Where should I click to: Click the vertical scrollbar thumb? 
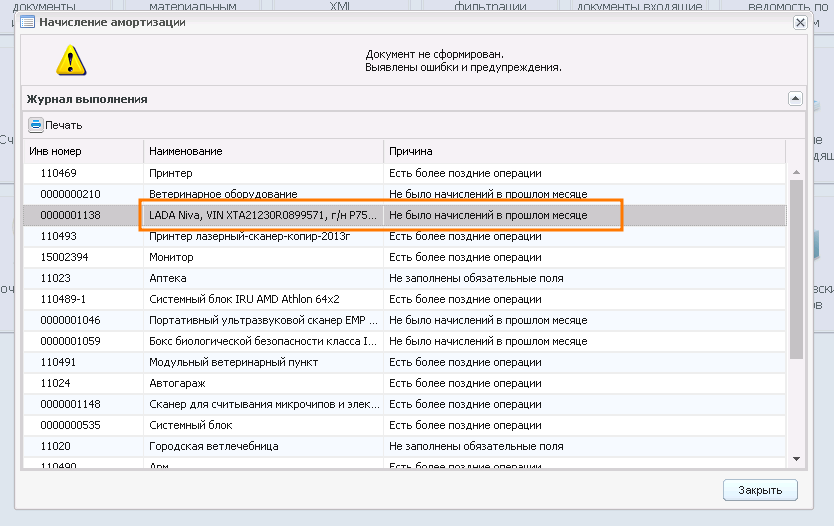click(796, 270)
